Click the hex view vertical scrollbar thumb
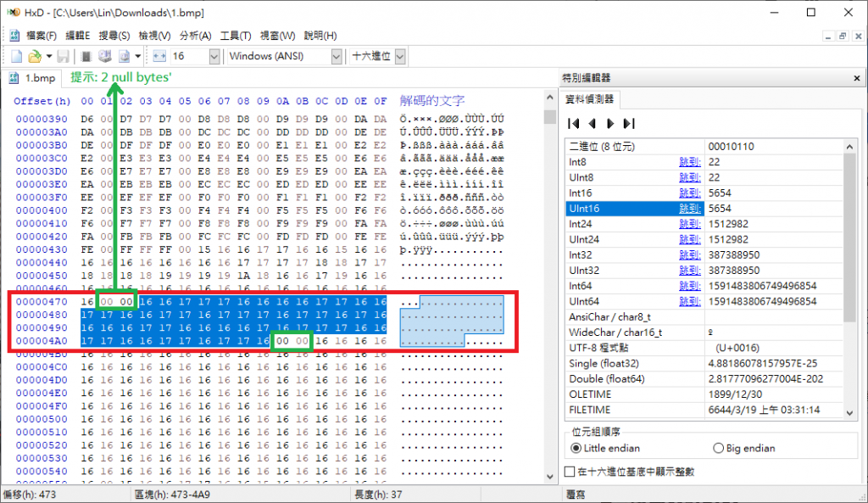The width and height of the screenshot is (868, 503). click(549, 117)
